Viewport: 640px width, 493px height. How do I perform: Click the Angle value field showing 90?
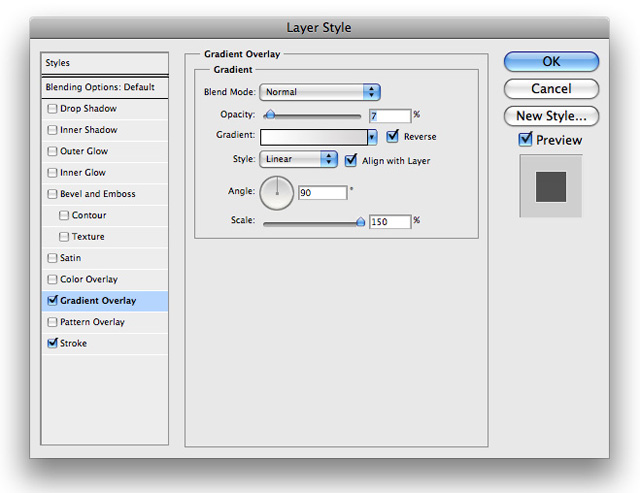pos(322,193)
